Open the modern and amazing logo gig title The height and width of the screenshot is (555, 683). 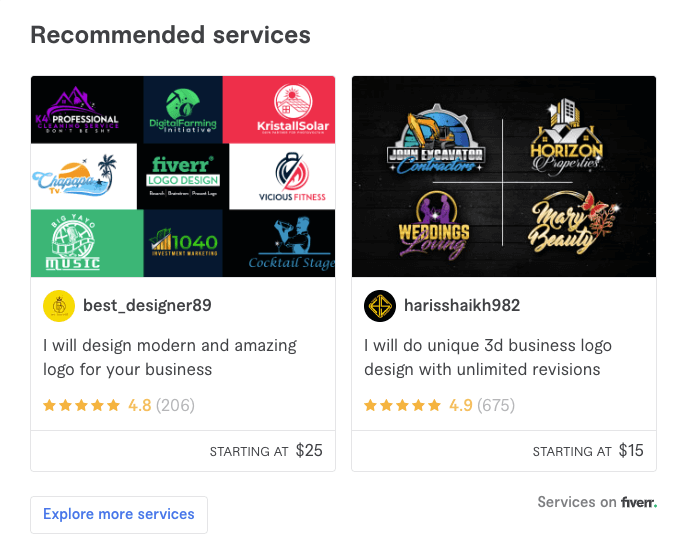tap(169, 357)
